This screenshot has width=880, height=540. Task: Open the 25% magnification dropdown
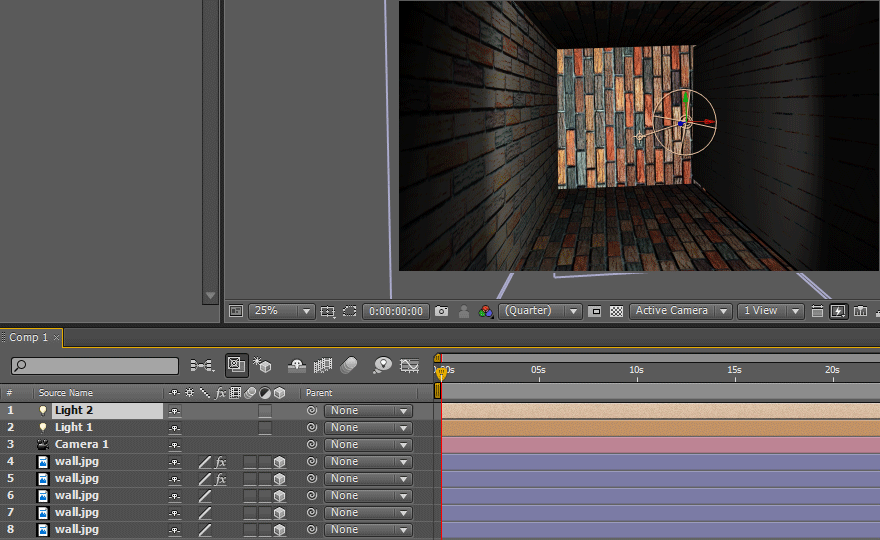click(x=281, y=311)
